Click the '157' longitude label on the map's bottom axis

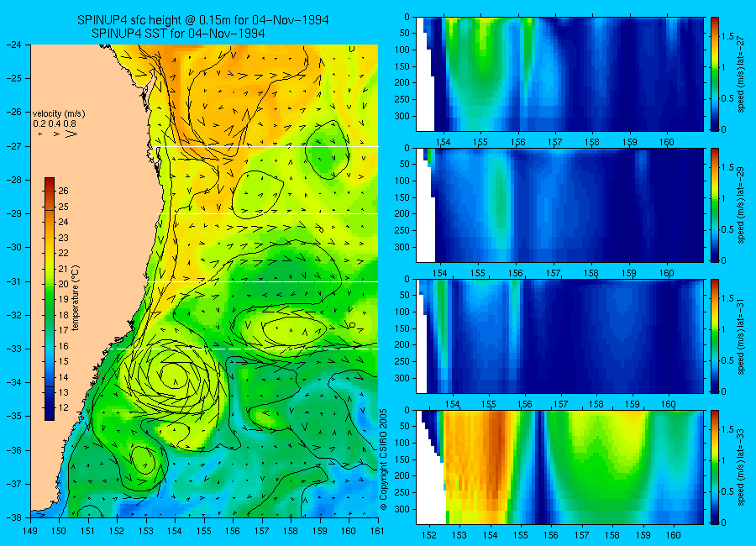tap(262, 531)
